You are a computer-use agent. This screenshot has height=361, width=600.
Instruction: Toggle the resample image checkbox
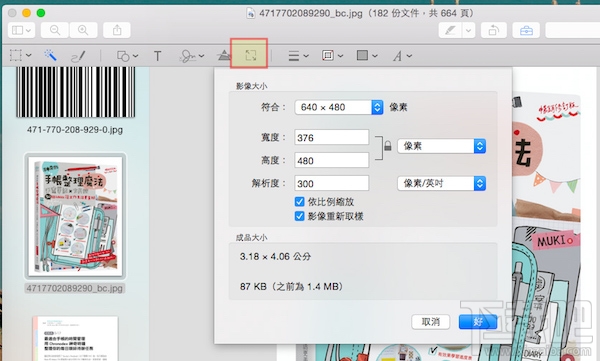pyautogui.click(x=300, y=216)
